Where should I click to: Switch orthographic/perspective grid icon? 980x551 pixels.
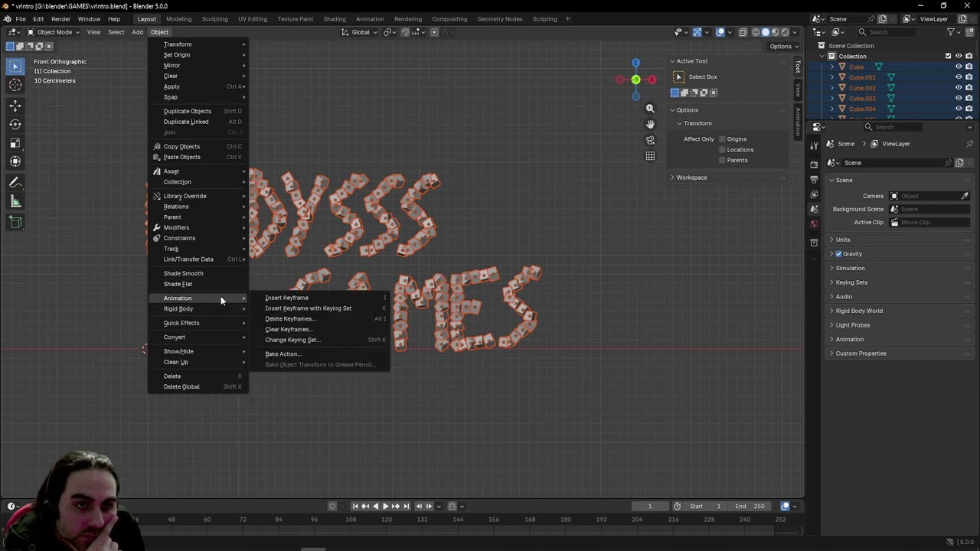tap(650, 156)
